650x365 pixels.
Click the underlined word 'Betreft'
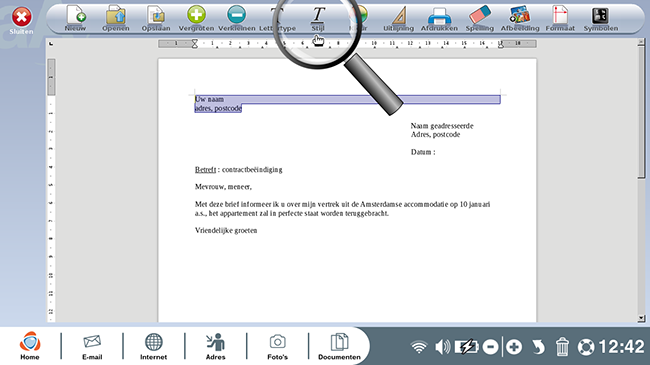click(x=205, y=169)
